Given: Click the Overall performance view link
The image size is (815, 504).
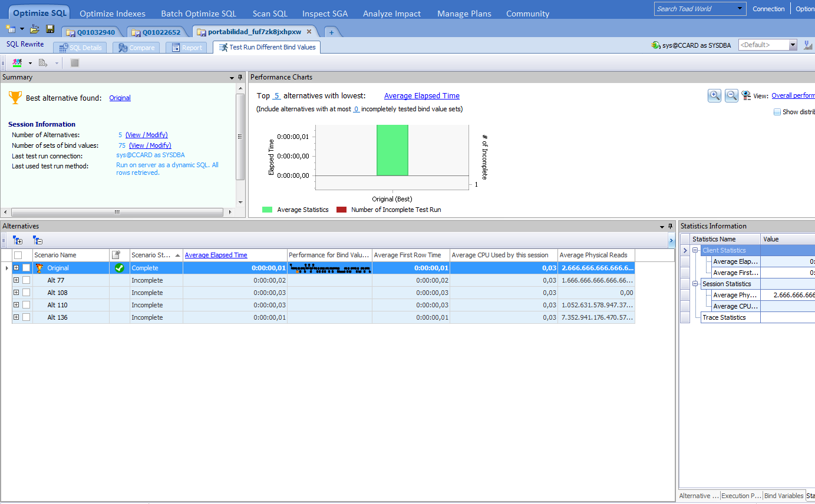Looking at the screenshot, I should pyautogui.click(x=793, y=95).
